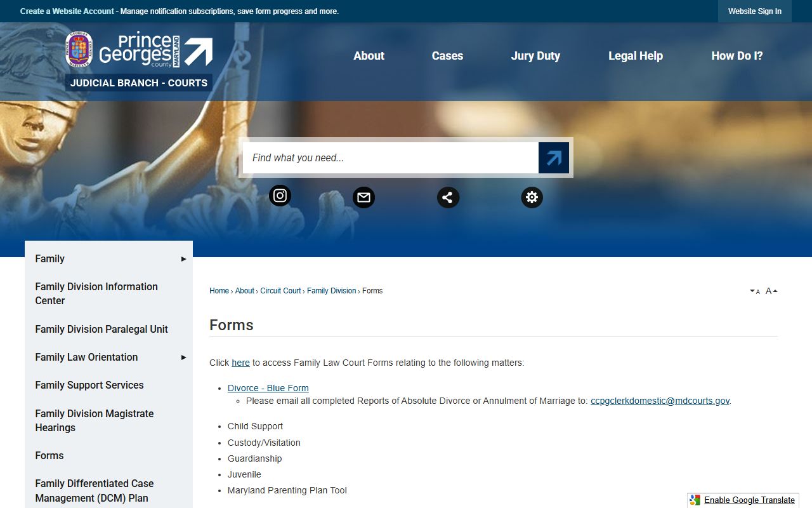Go to the Family Division breadcrumb
This screenshot has height=508, width=812.
(332, 291)
